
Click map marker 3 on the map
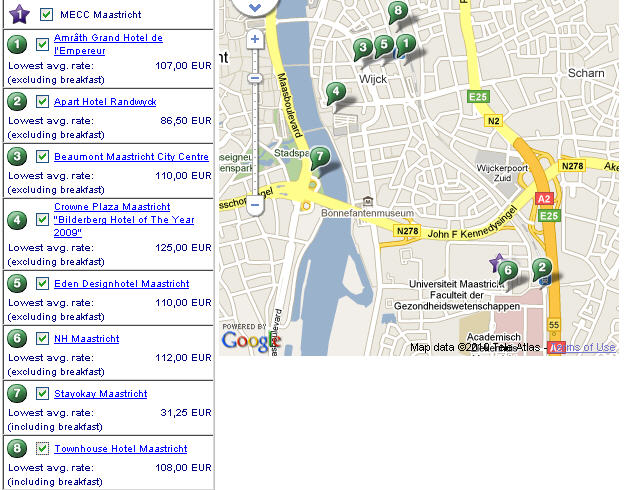[363, 46]
